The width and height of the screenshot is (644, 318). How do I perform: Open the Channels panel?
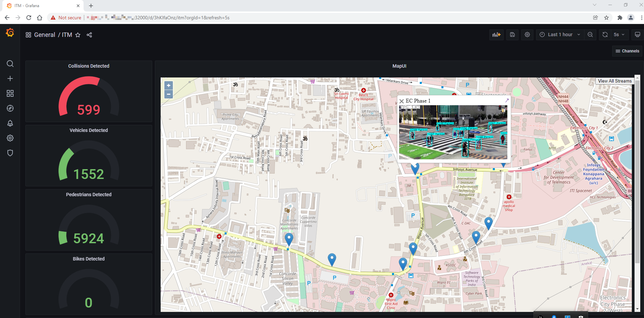627,51
